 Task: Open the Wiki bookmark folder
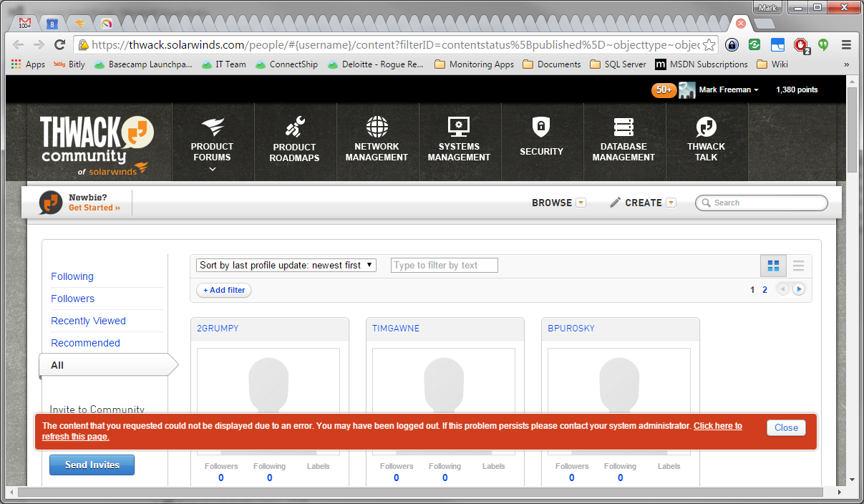(772, 64)
